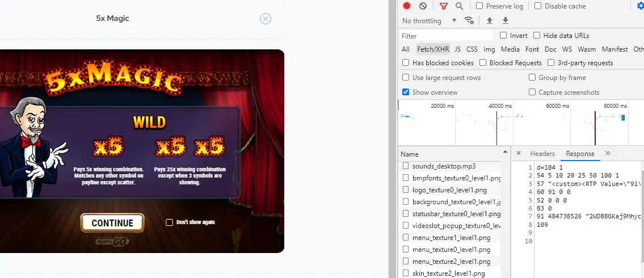
Task: Switch to Response tab
Action: pos(580,154)
